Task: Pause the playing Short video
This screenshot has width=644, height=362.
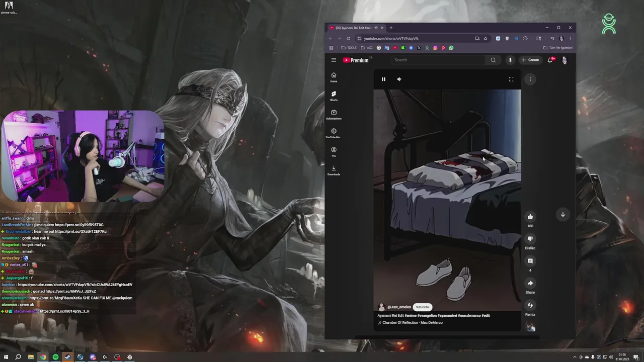Action: [x=383, y=79]
